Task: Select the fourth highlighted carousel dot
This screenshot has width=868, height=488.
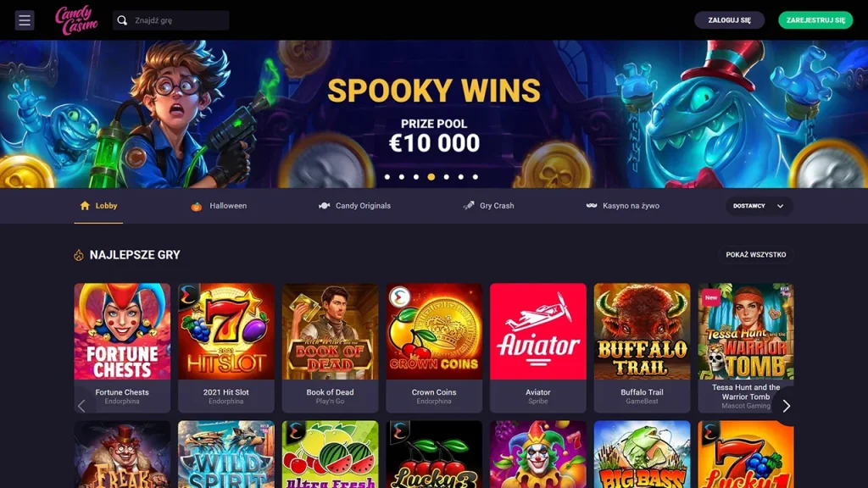Action: coord(431,177)
